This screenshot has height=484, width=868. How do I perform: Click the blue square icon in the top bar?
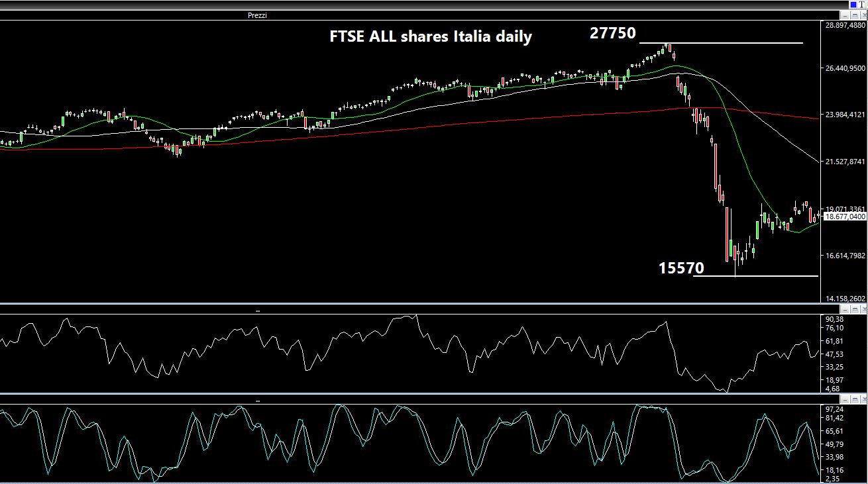coord(853,5)
